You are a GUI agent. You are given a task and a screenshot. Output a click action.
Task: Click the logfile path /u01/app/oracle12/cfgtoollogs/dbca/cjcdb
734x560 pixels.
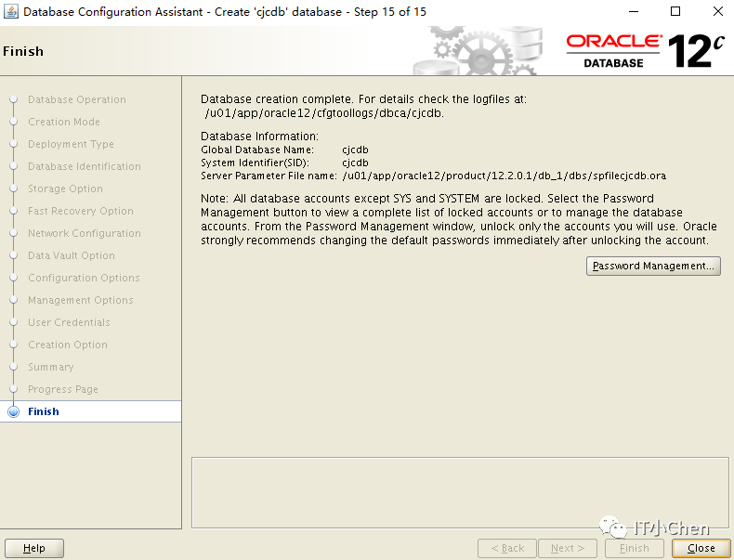point(324,113)
